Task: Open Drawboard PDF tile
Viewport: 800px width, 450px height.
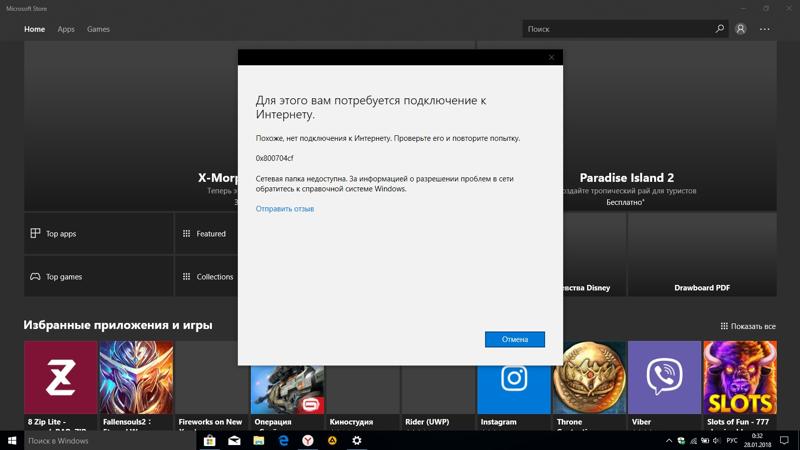Action: click(702, 255)
